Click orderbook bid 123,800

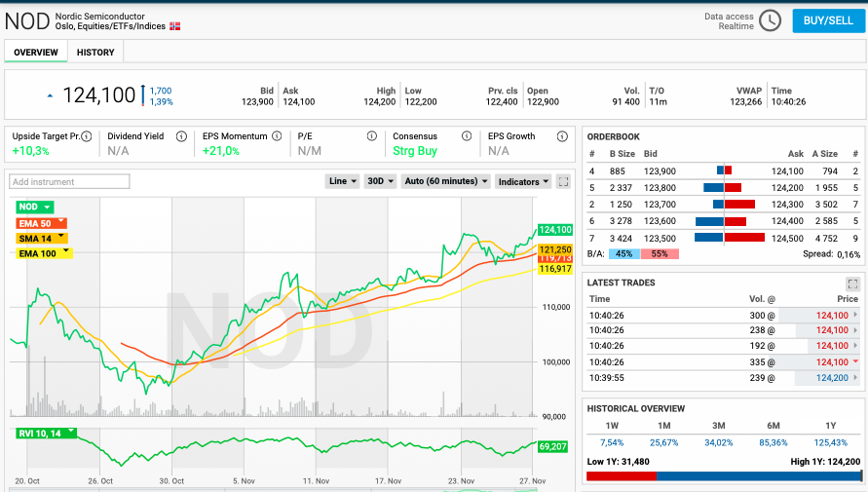click(660, 188)
